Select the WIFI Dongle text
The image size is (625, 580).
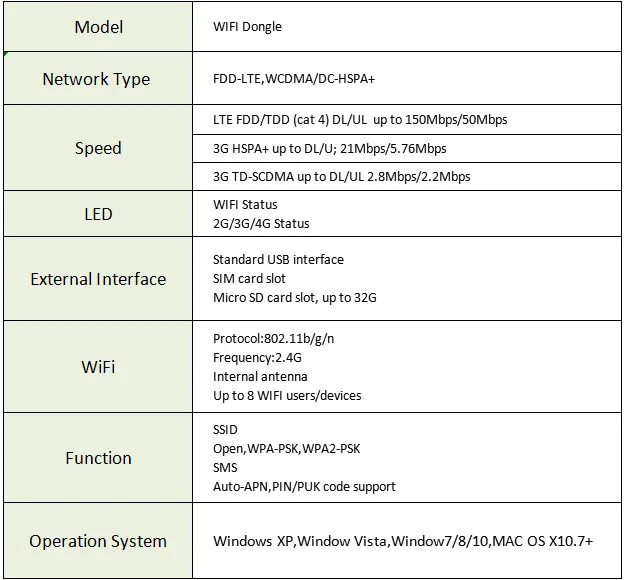coord(247,27)
